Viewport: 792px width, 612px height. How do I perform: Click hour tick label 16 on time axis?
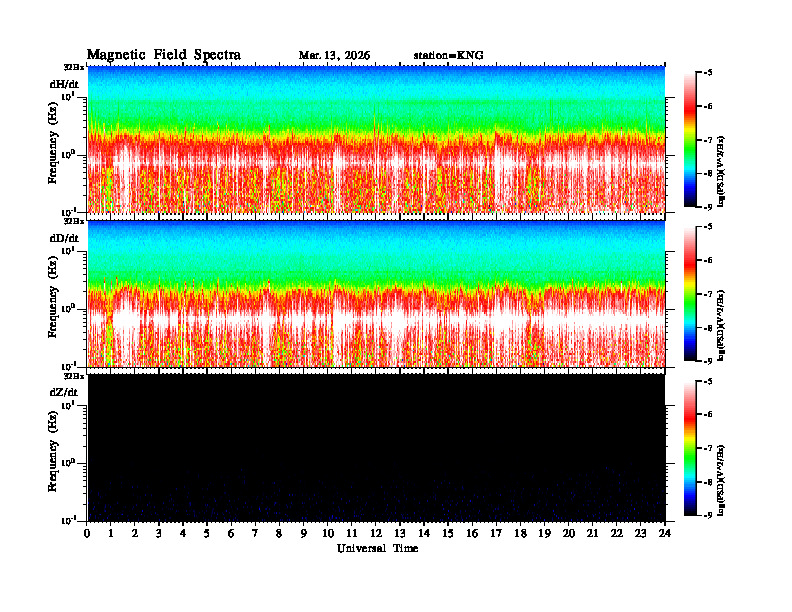point(472,533)
